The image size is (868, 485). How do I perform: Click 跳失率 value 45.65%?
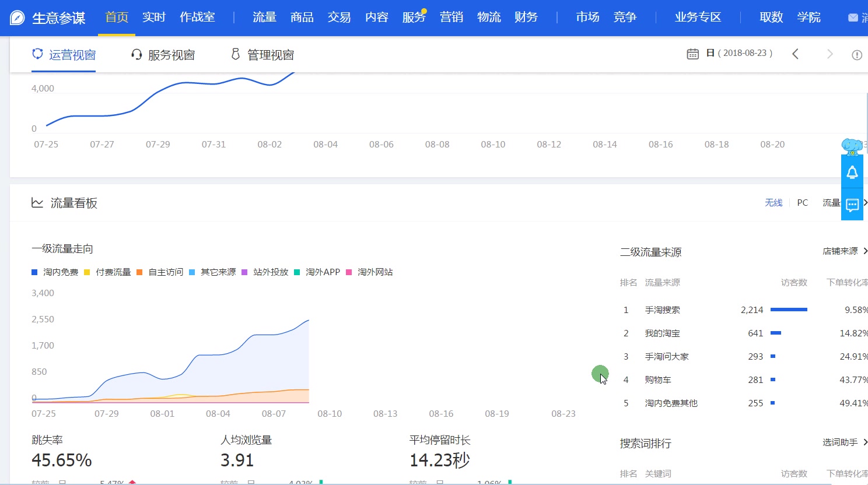(62, 461)
